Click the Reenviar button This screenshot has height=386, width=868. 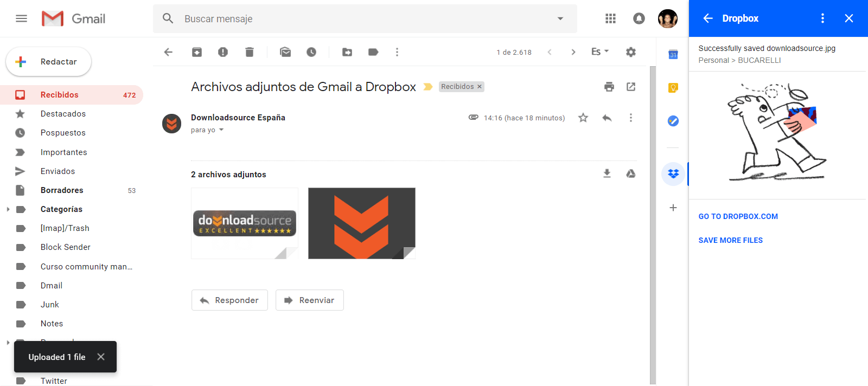pos(310,300)
